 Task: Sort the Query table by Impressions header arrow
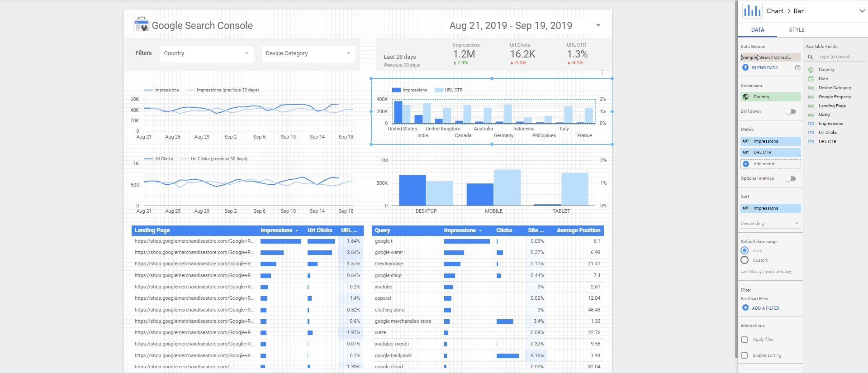[x=480, y=230]
